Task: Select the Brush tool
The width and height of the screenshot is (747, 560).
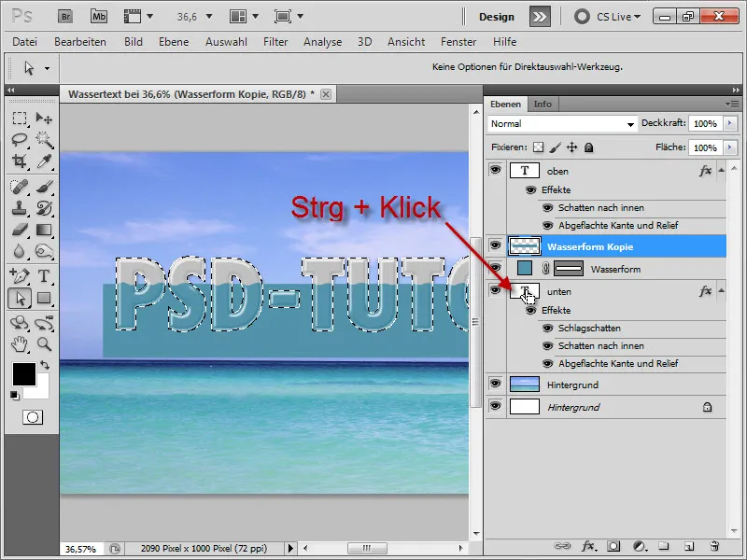Action: (44, 187)
